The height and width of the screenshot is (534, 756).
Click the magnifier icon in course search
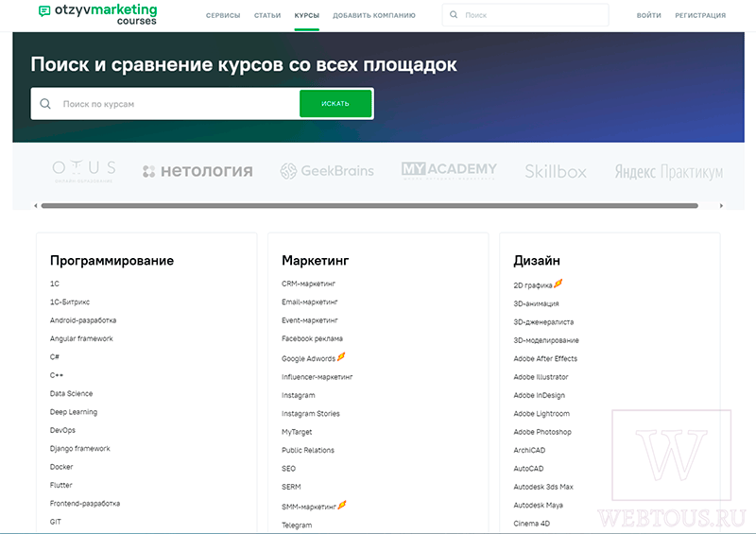click(x=45, y=104)
